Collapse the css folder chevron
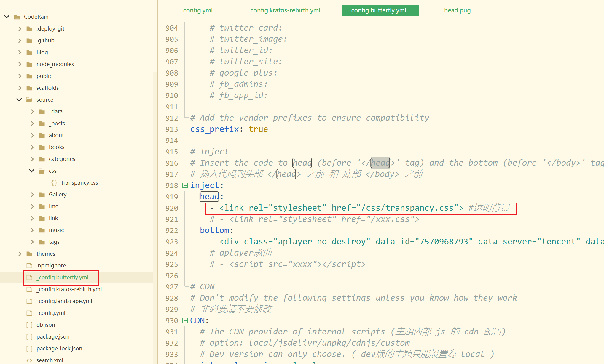This screenshot has width=604, height=364. (32, 171)
